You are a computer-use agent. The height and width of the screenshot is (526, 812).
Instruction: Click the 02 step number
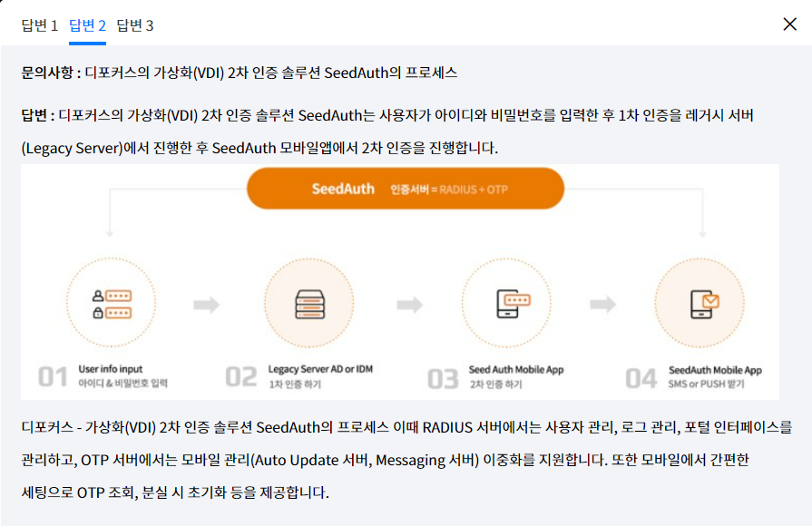241,377
